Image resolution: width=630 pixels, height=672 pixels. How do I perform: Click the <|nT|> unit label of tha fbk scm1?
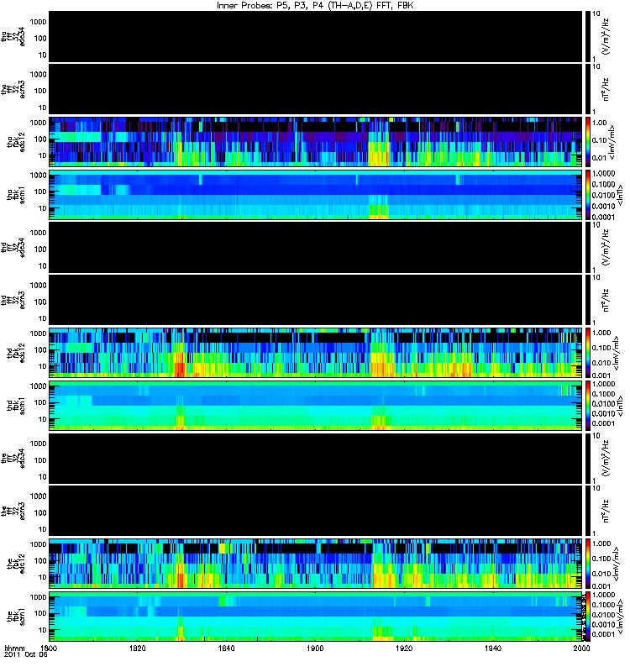tap(619, 195)
